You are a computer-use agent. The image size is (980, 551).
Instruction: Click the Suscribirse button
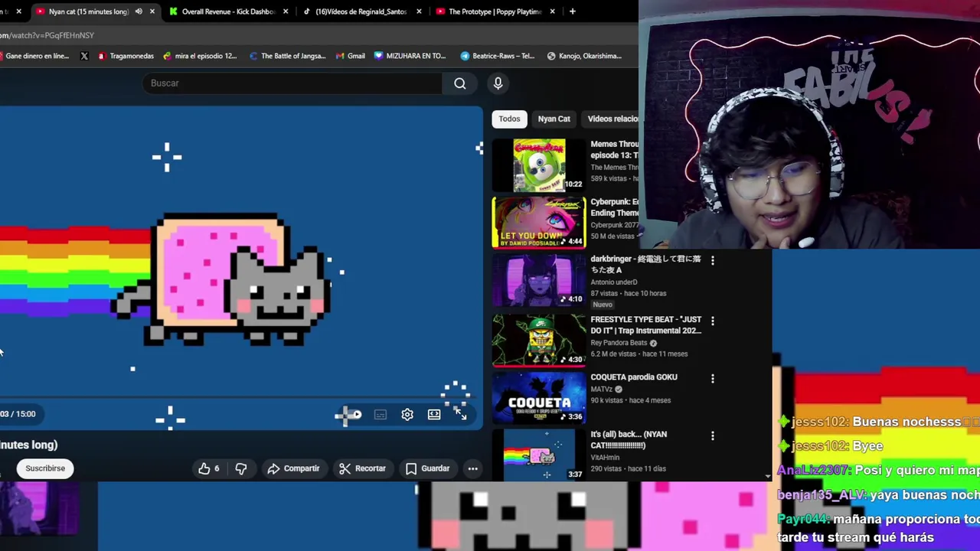click(45, 468)
